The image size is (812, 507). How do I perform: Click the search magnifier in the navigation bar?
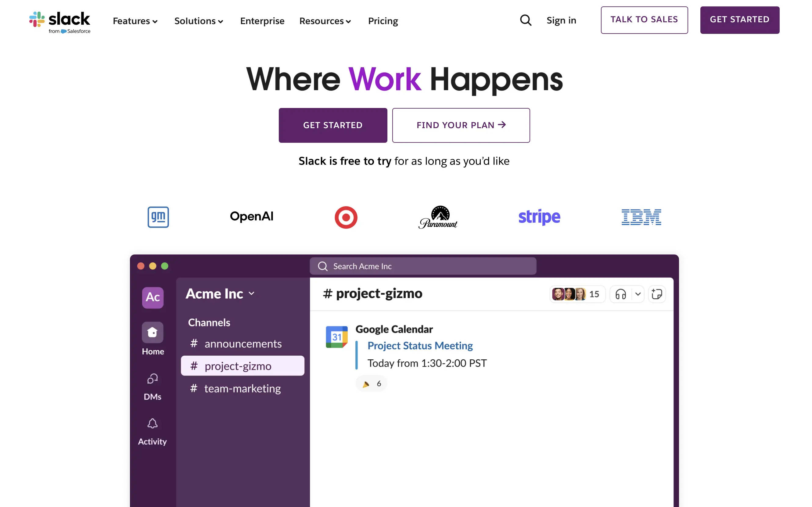[525, 20]
